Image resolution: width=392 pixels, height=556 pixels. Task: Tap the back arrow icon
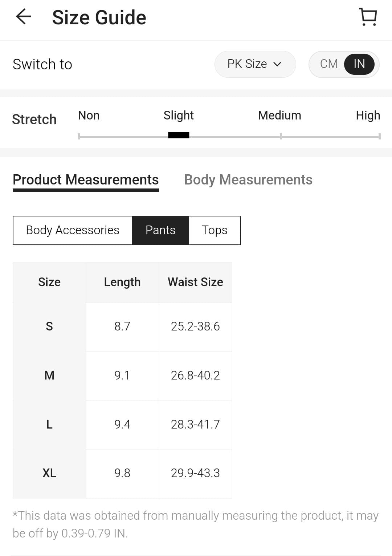click(x=24, y=17)
